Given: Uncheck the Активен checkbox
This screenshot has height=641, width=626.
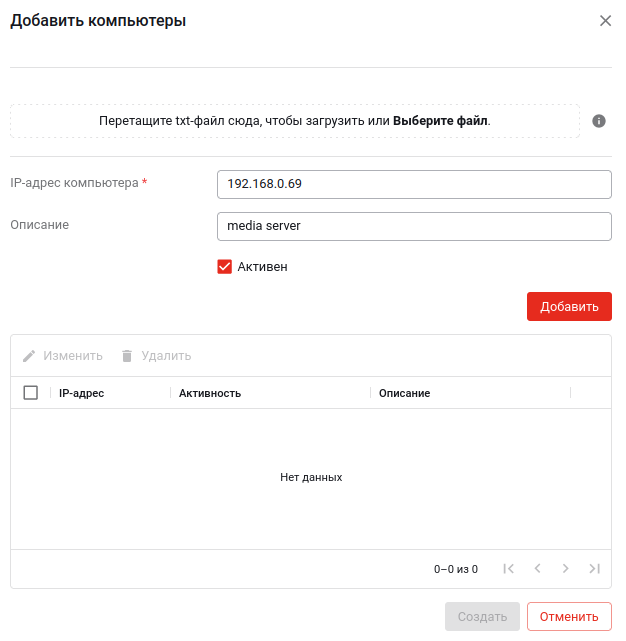Looking at the screenshot, I should 225,267.
